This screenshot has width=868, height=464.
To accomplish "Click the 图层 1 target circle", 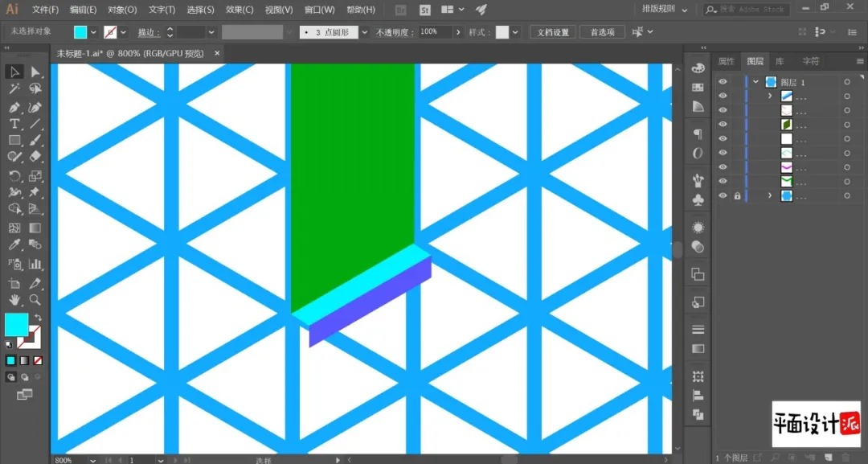I will click(x=847, y=82).
